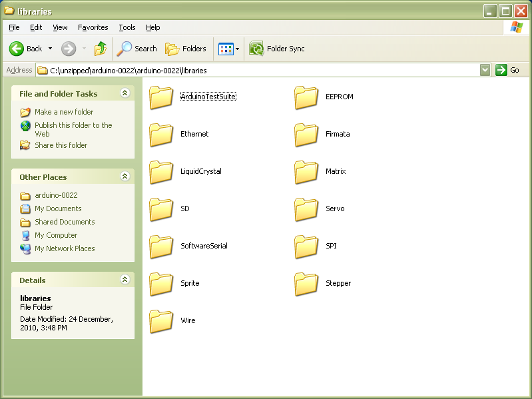This screenshot has width=532, height=399.
Task: Click the Go button
Action: tap(507, 70)
